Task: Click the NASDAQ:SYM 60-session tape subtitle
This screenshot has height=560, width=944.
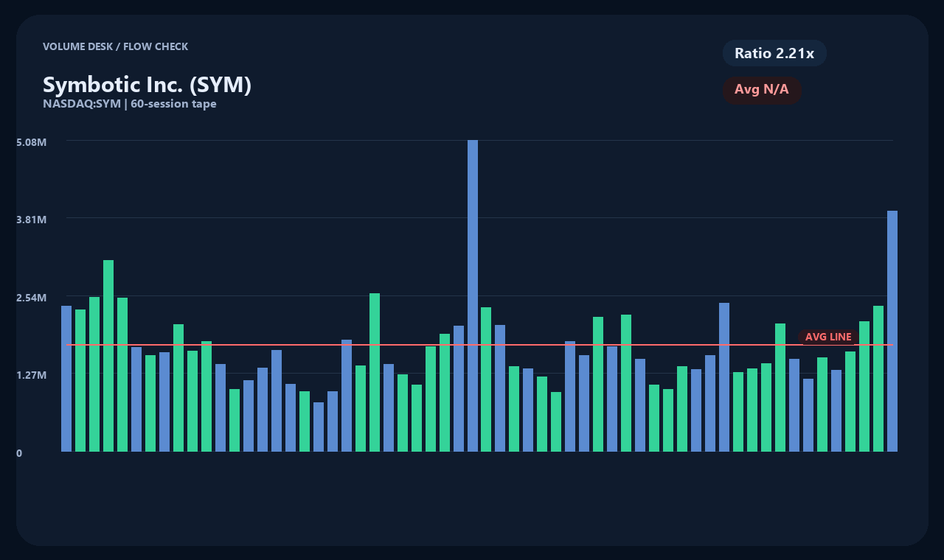Action: [x=130, y=104]
